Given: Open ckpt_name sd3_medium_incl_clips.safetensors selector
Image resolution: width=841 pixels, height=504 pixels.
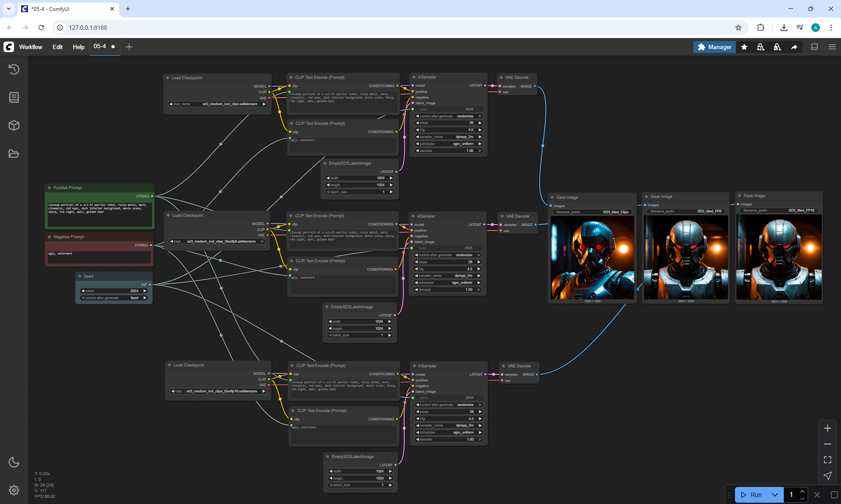Looking at the screenshot, I should click(218, 104).
